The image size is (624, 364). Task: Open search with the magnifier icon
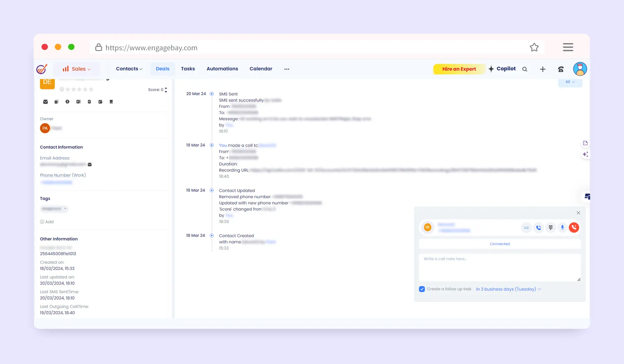click(x=525, y=69)
